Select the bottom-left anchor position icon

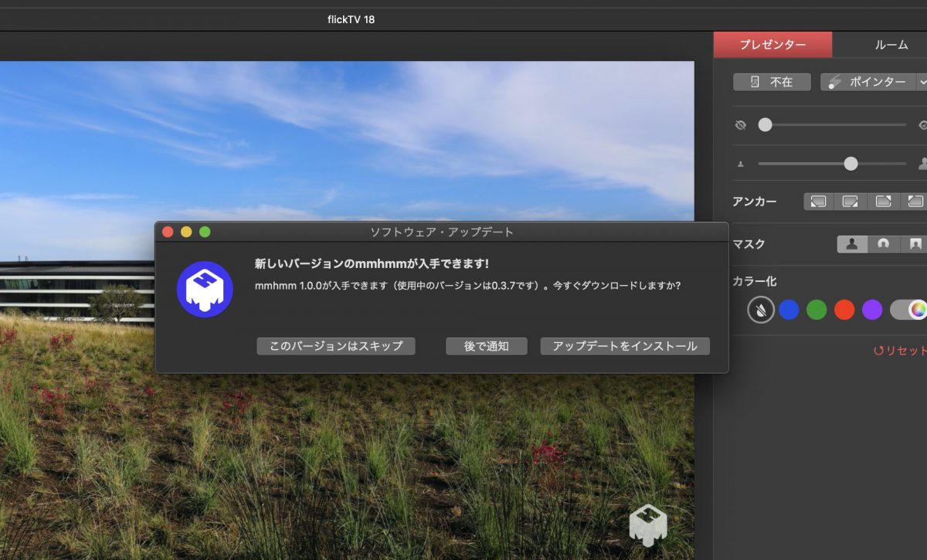818,202
